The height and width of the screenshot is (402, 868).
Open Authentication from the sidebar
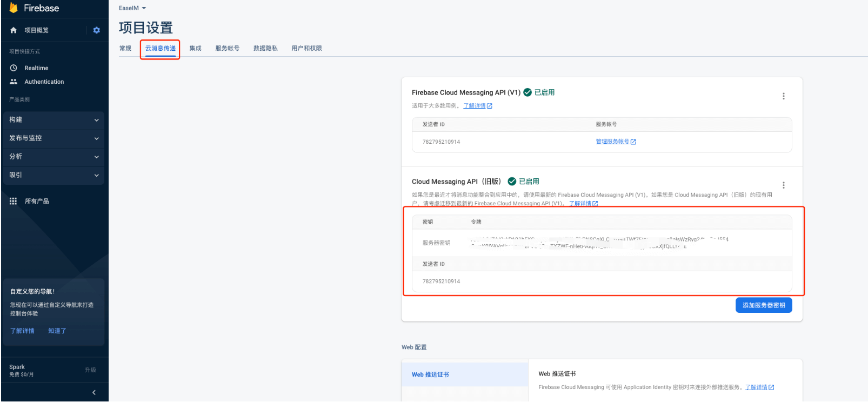[44, 82]
